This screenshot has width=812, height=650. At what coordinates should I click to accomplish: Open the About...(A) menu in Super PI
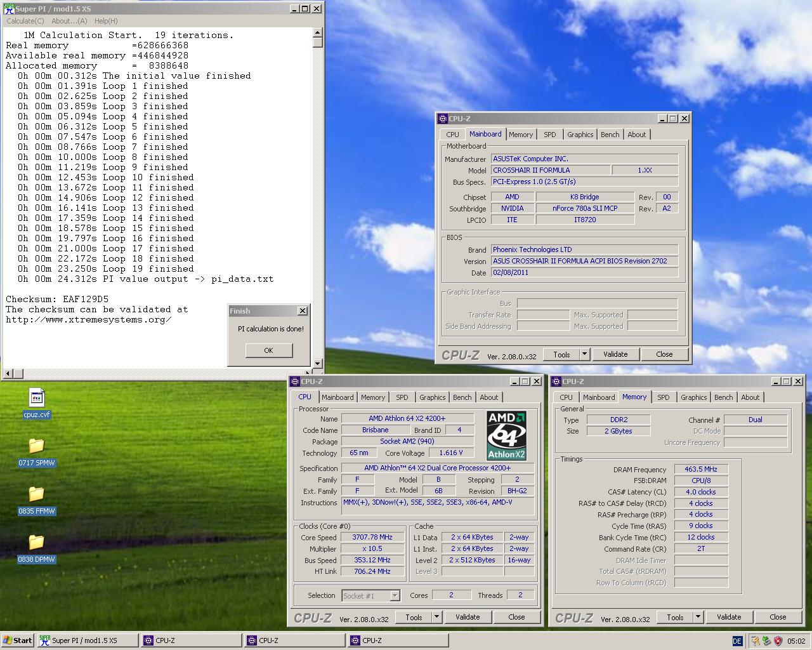(x=69, y=21)
